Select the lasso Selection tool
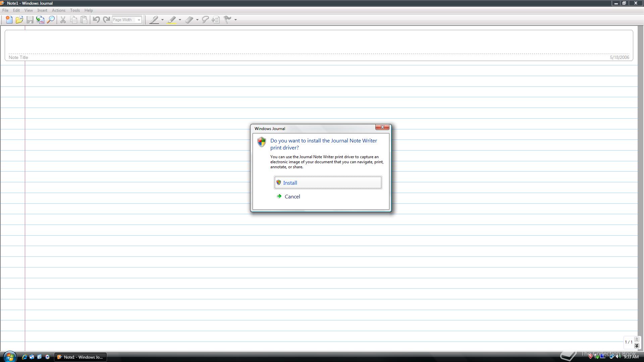 tap(205, 20)
